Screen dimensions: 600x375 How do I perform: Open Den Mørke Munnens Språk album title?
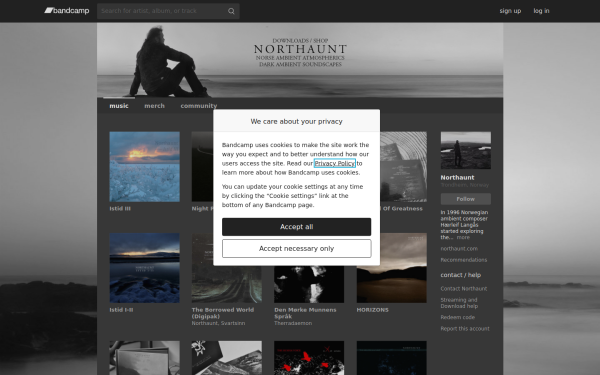pyautogui.click(x=305, y=313)
